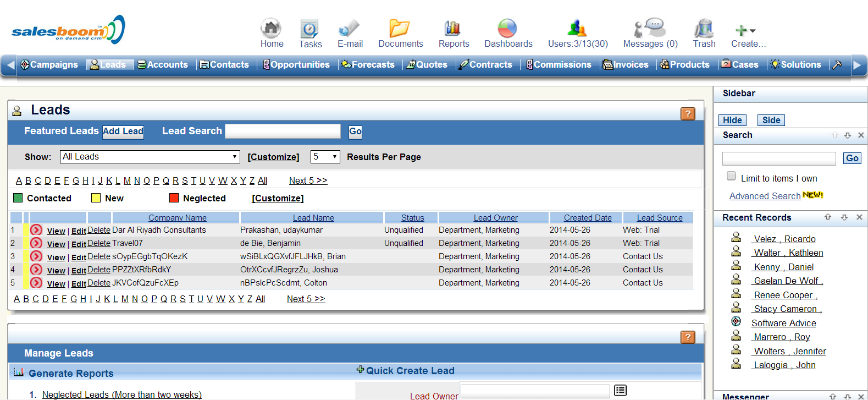This screenshot has height=400, width=868.
Task: Click Go next to Lead Search
Action: pyautogui.click(x=355, y=131)
